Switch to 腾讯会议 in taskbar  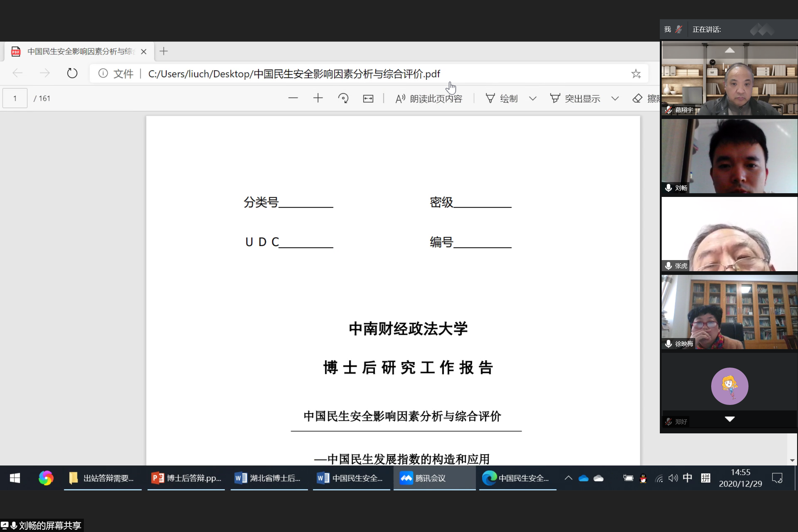(434, 478)
